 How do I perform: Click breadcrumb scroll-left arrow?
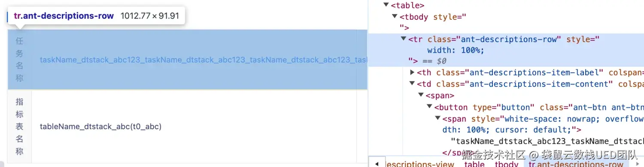[x=377, y=164]
